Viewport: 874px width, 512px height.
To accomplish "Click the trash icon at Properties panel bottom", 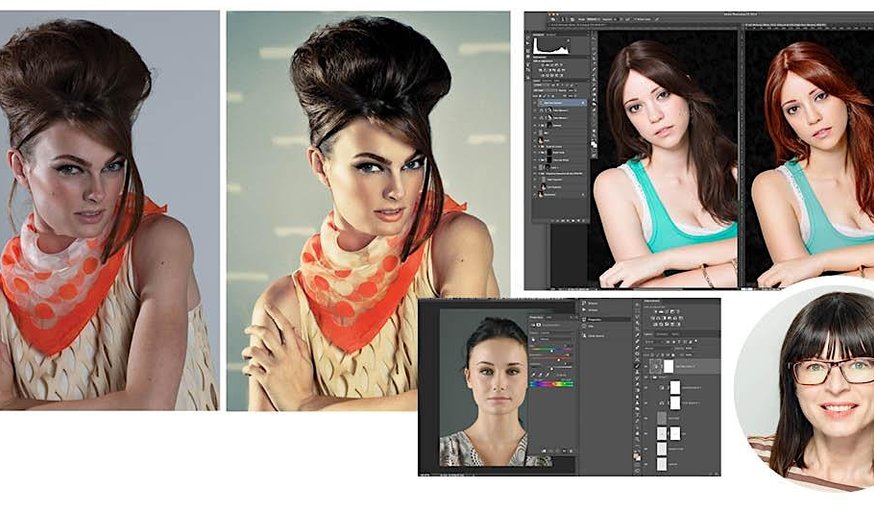I will (x=571, y=451).
